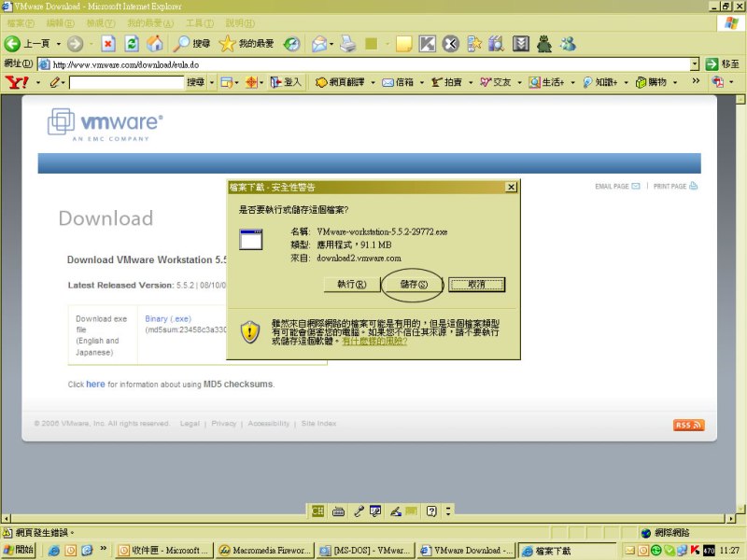The height and width of the screenshot is (560, 747).
Task: Click the green figure icon in IE toolbar
Action: point(544,44)
